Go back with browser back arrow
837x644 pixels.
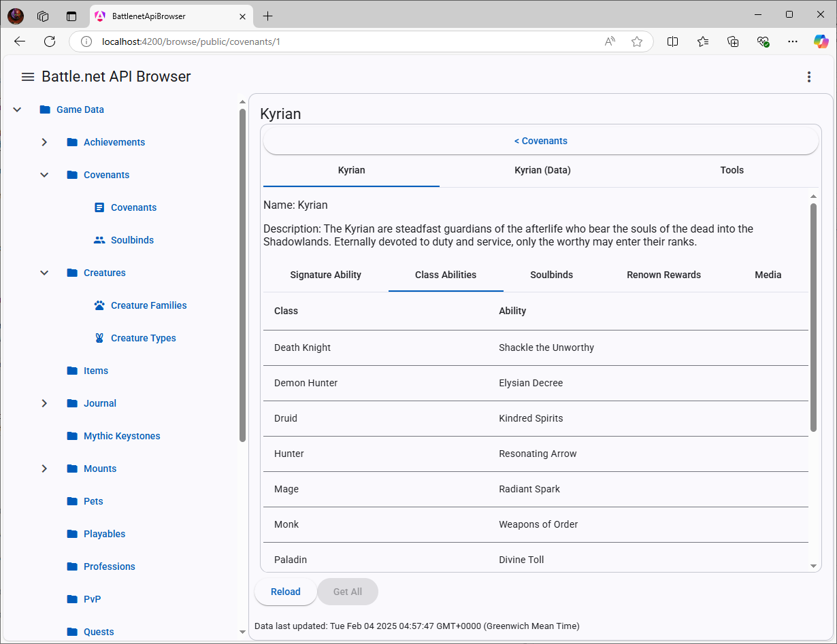20,41
